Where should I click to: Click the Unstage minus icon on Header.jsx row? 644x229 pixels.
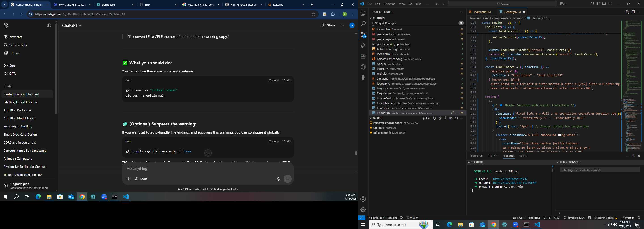457,113
